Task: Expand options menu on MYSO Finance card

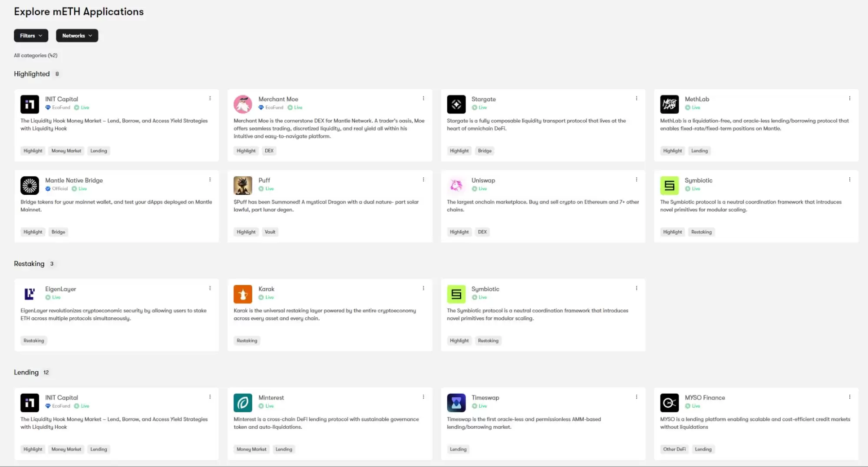Action: coord(850,397)
